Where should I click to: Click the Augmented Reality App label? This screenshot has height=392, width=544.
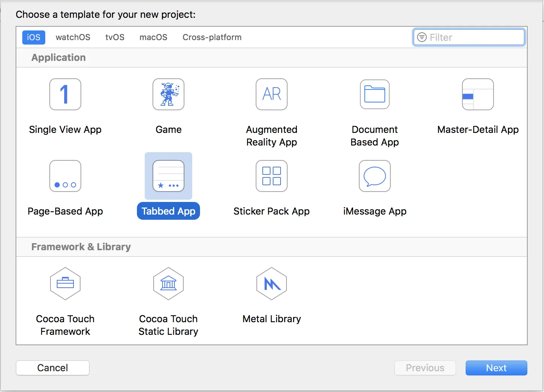tap(272, 136)
